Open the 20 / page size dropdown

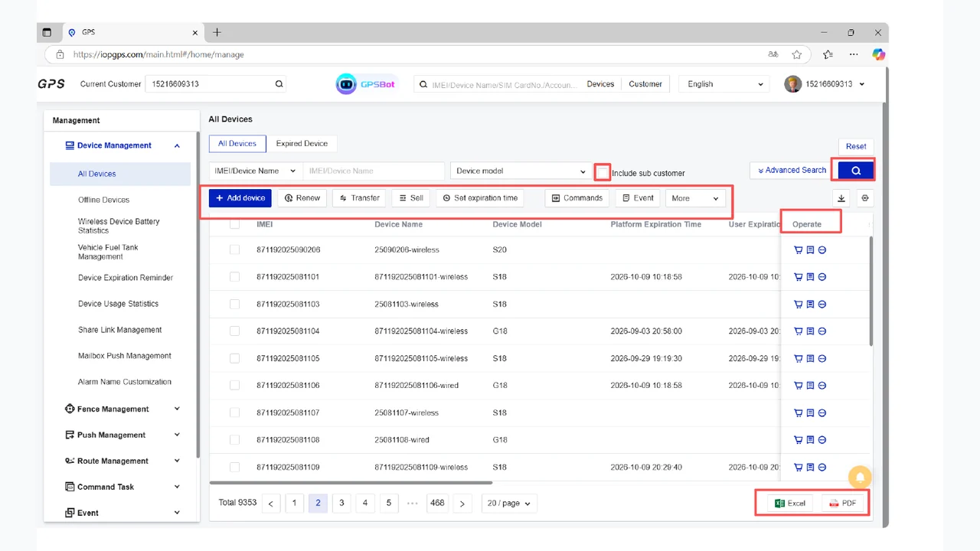pyautogui.click(x=509, y=503)
